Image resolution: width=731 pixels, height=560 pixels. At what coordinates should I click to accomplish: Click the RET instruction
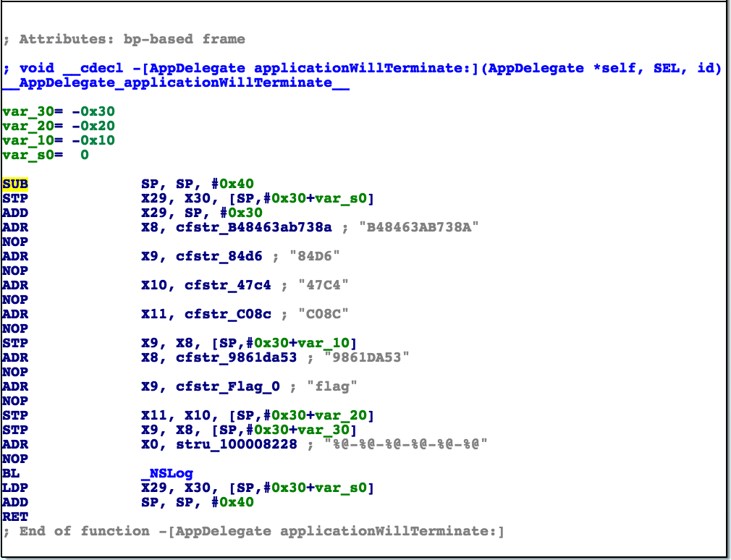tap(15, 517)
